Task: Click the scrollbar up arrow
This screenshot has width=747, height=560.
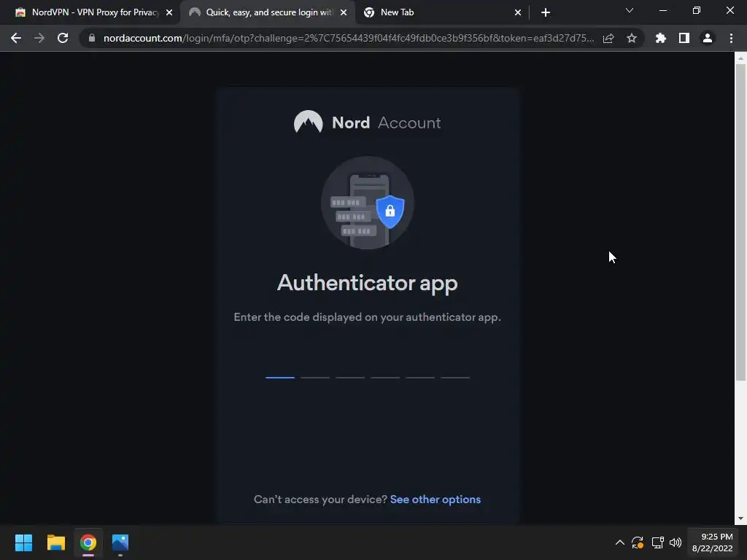Action: (740, 58)
